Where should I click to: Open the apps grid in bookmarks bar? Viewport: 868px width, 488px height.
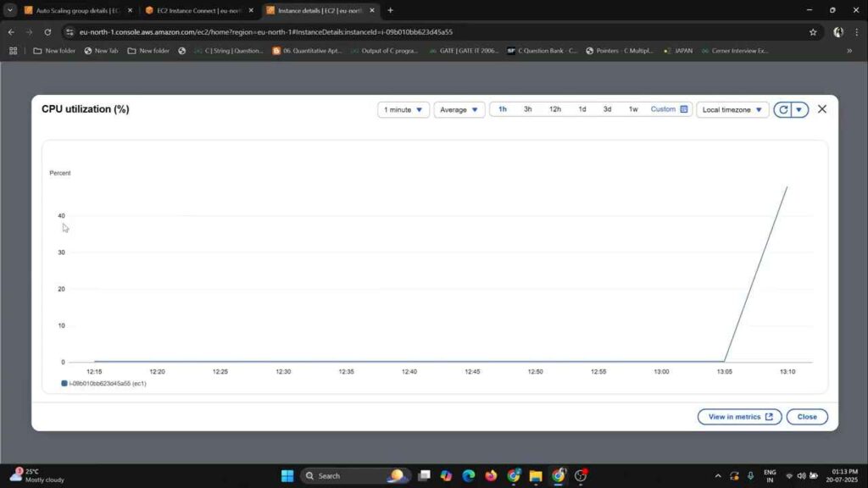(14, 51)
